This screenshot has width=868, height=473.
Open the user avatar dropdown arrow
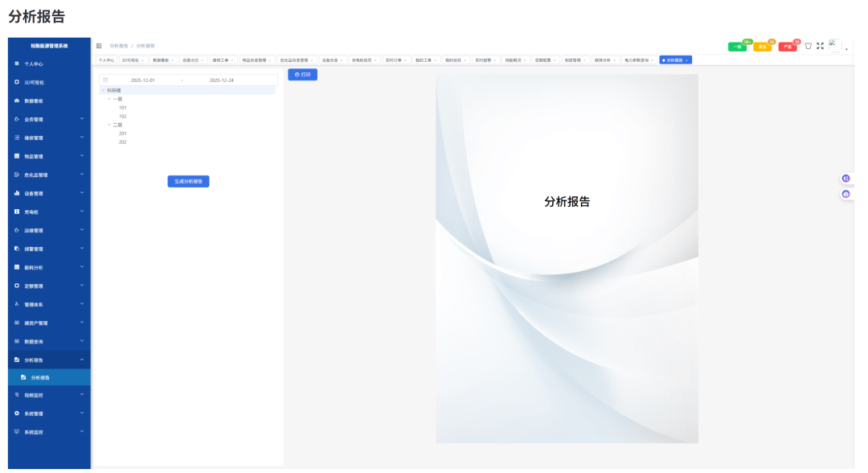click(x=847, y=50)
